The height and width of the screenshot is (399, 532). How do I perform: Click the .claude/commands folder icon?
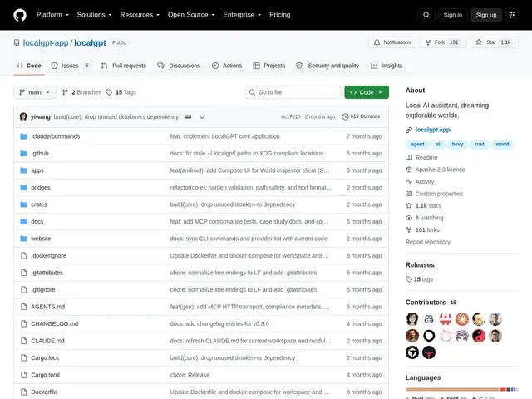[x=23, y=136]
